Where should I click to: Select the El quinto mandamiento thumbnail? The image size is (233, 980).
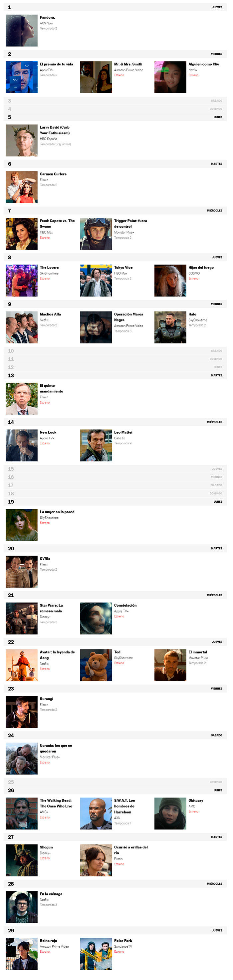pyautogui.click(x=22, y=399)
